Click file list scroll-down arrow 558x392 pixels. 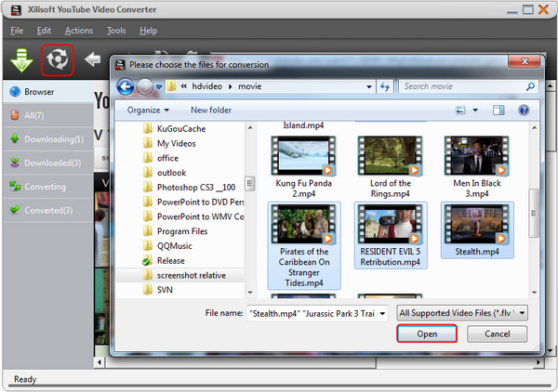coord(534,293)
